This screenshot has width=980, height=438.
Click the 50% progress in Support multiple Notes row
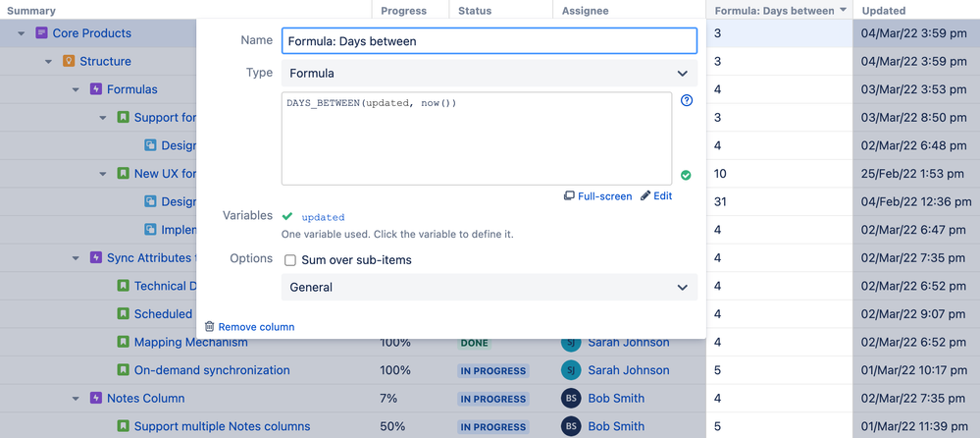click(x=391, y=427)
